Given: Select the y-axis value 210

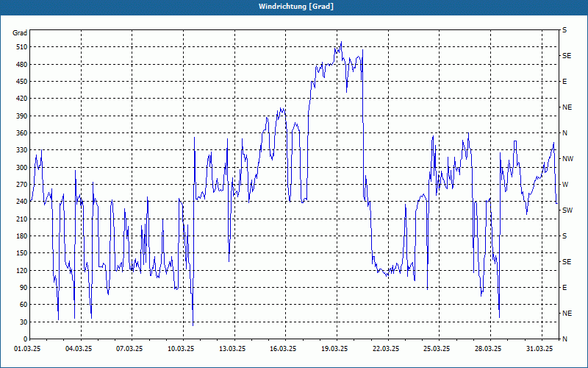Looking at the screenshot, I should [x=22, y=219].
